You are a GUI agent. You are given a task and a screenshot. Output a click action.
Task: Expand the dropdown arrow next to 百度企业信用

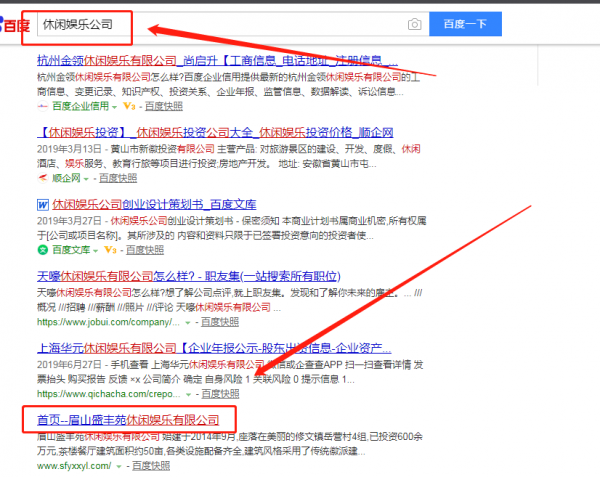114,104
